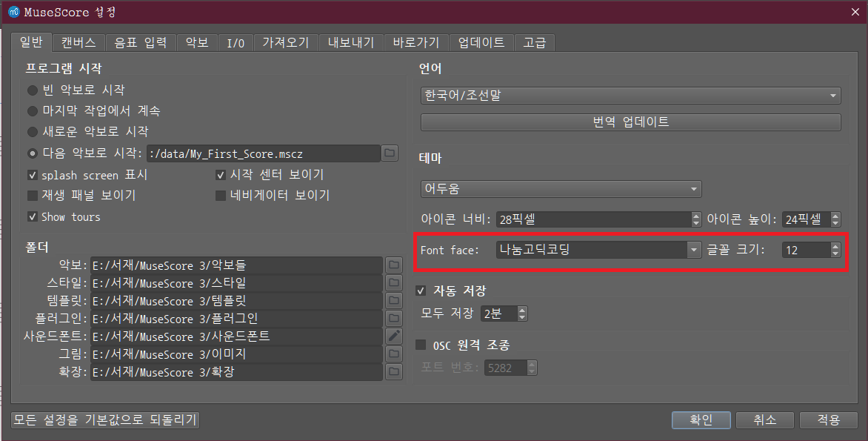Decrease 아이콘 너비 value with down arrow

click(696, 223)
